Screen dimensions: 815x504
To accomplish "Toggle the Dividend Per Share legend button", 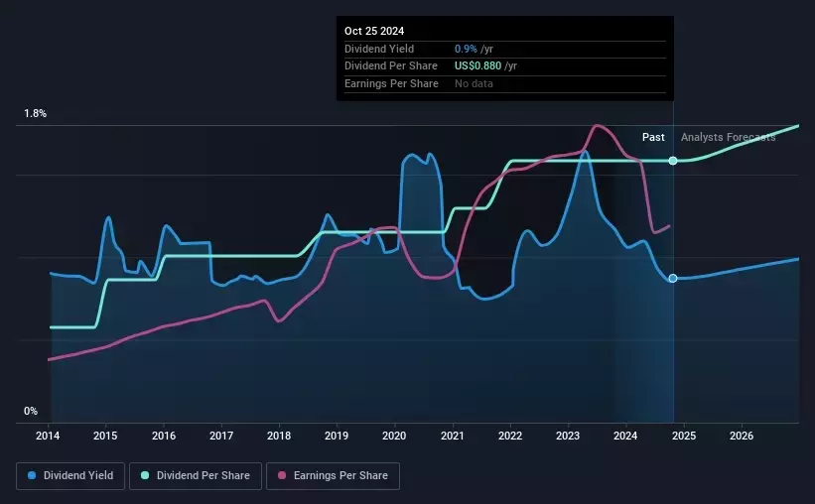I will [196, 475].
